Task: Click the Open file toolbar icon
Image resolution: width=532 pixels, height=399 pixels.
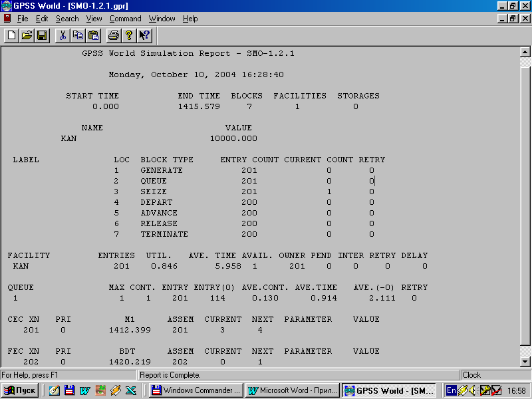Action: [27, 35]
